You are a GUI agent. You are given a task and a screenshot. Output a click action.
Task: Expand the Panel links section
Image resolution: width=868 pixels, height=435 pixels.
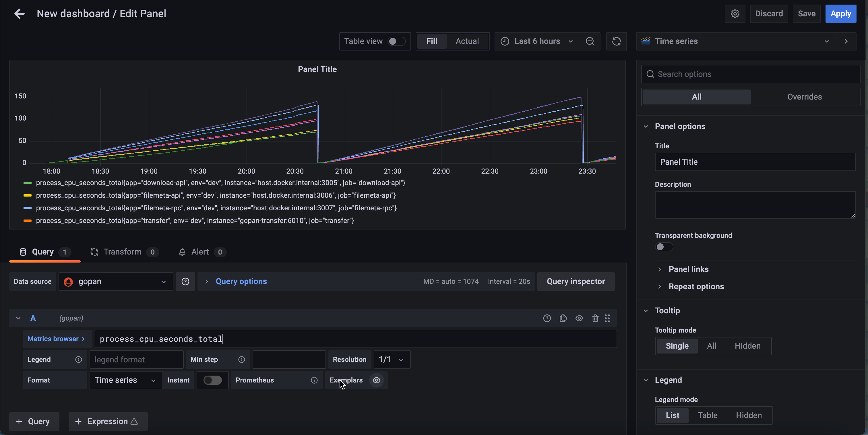coord(688,269)
